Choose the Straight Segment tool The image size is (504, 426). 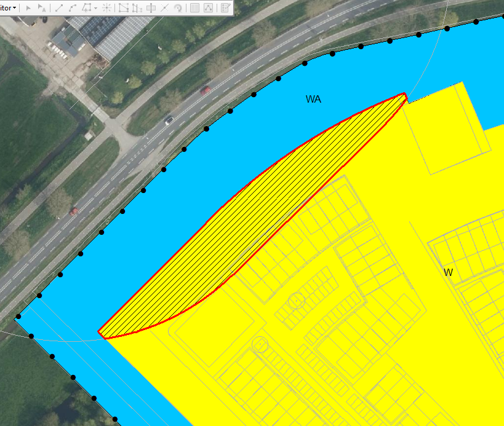(59, 8)
